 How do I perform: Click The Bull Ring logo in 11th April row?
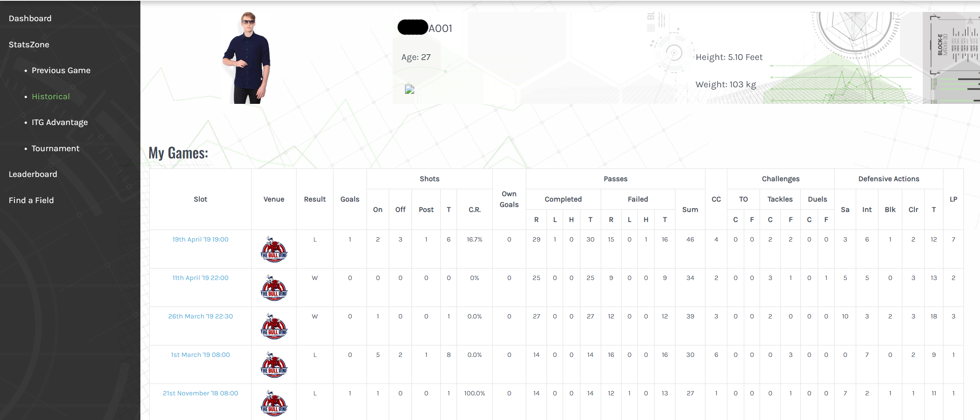[274, 288]
